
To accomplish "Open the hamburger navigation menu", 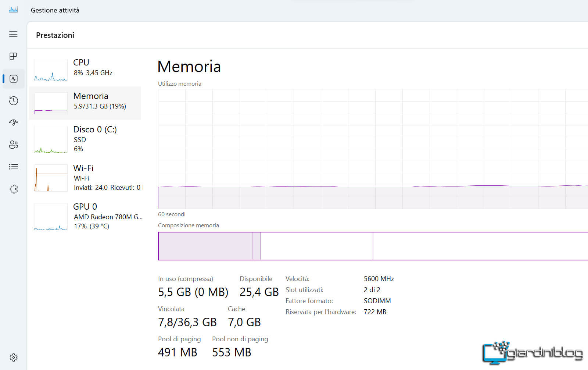I will click(x=13, y=34).
